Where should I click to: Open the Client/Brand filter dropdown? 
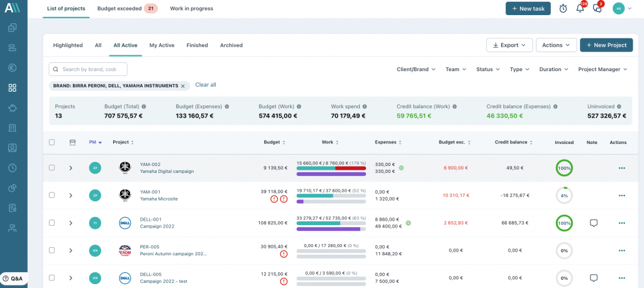point(416,69)
